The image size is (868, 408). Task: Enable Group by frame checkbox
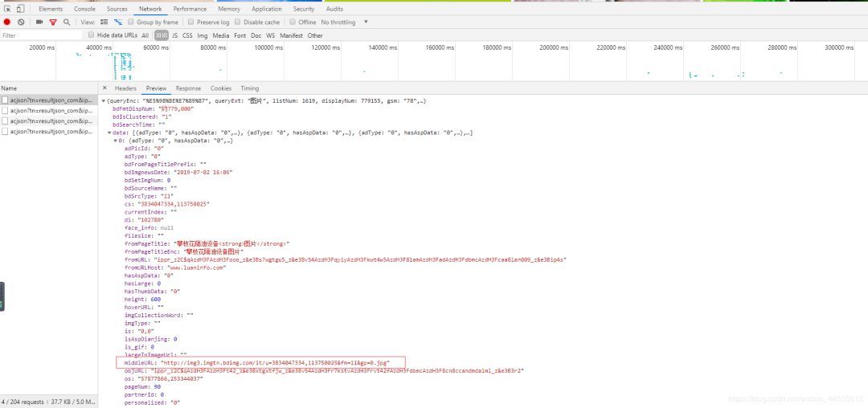point(131,22)
